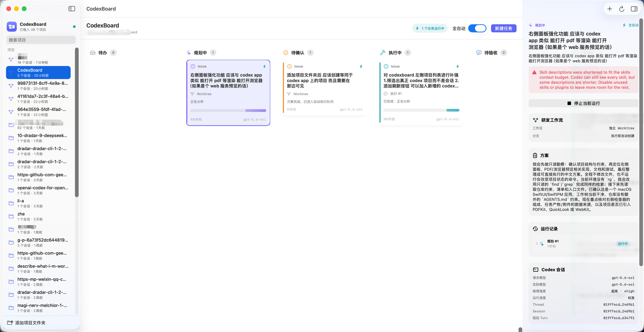Image resolution: width=644 pixels, height=332 pixels.
Task: Click the 研发工作流 workflow icon
Action: 536,120
